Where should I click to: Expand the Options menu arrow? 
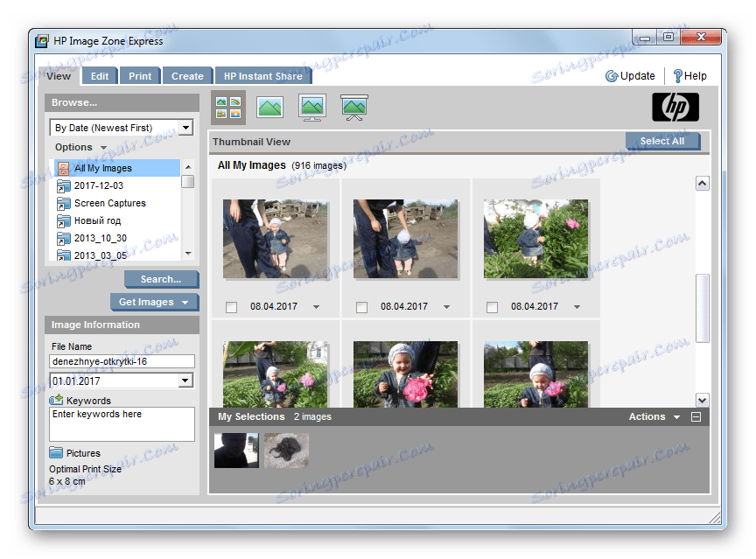tap(103, 148)
